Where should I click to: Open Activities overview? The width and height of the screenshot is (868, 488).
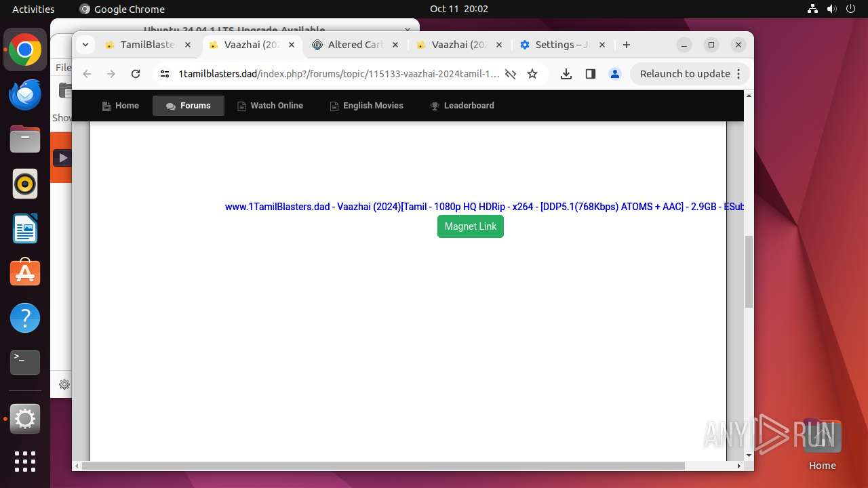pyautogui.click(x=33, y=9)
